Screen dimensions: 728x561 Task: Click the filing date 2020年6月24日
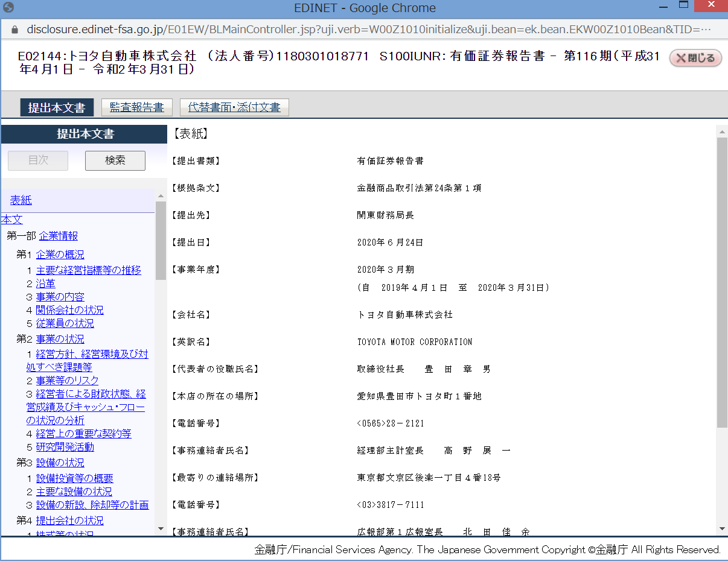click(x=391, y=242)
